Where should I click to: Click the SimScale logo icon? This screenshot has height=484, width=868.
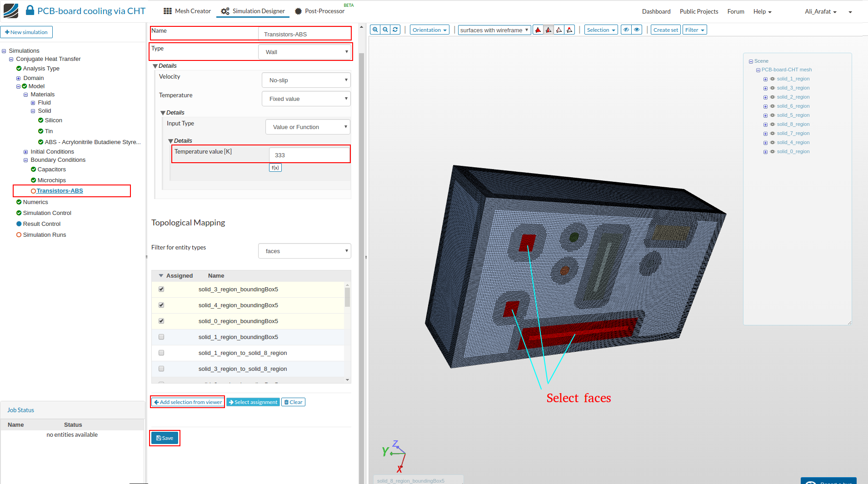coord(11,11)
